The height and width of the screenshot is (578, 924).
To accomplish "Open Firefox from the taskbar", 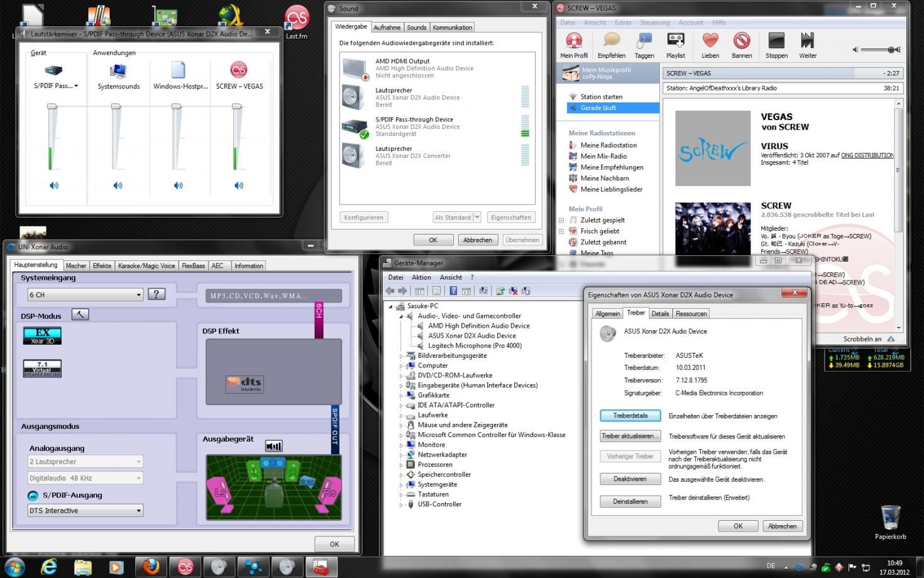I will [151, 567].
